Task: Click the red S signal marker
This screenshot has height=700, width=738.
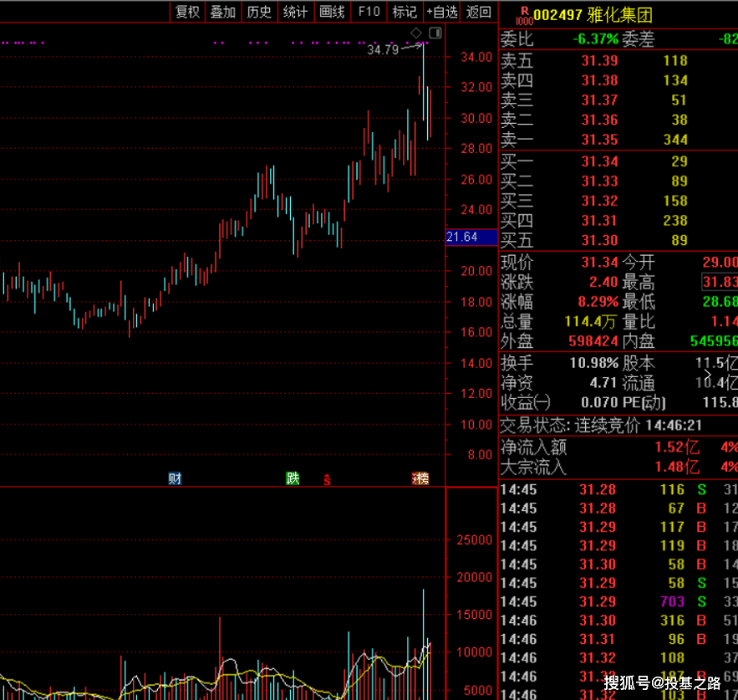Action: pos(327,479)
